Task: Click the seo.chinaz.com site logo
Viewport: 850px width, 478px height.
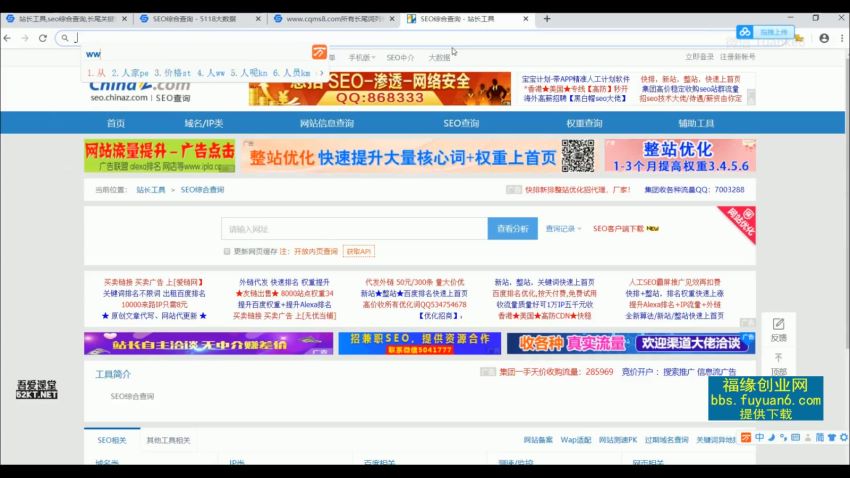Action: tap(140, 91)
